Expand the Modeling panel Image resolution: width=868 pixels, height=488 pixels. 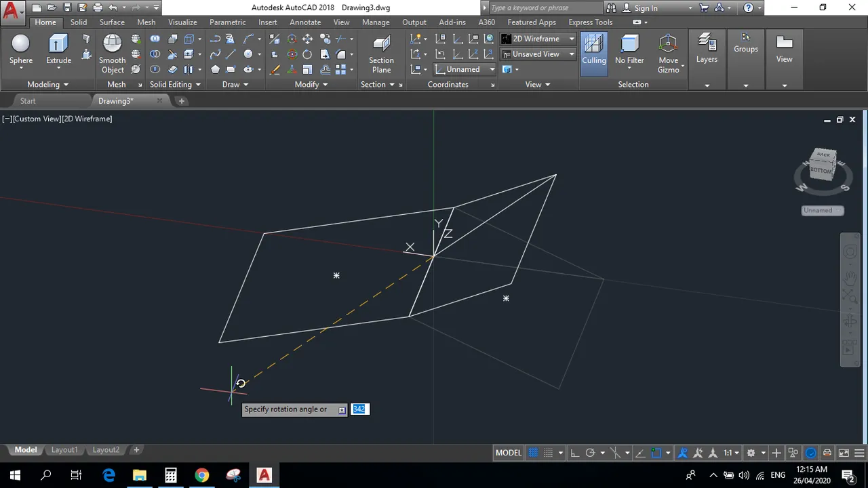pyautogui.click(x=47, y=84)
